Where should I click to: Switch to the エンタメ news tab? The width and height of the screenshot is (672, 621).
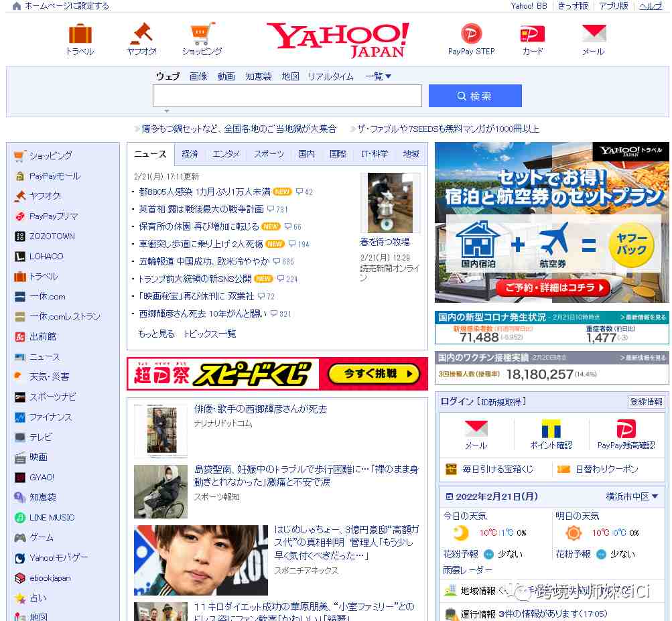tap(226, 154)
